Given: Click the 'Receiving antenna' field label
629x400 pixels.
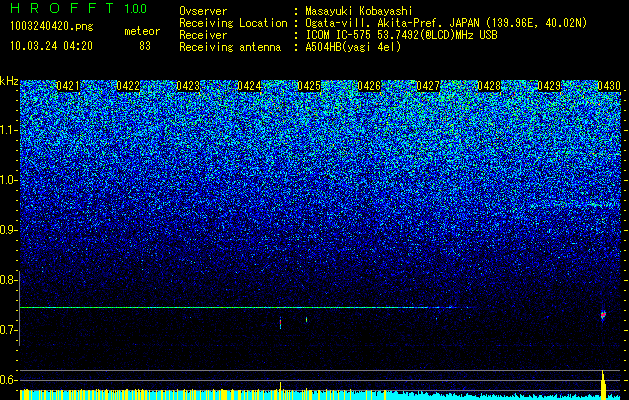Looking at the screenshot, I should tap(230, 47).
